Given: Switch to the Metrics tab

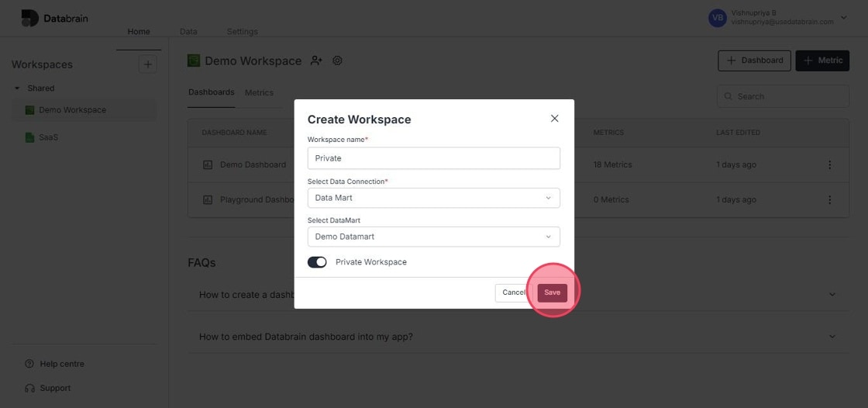Looking at the screenshot, I should tap(259, 92).
